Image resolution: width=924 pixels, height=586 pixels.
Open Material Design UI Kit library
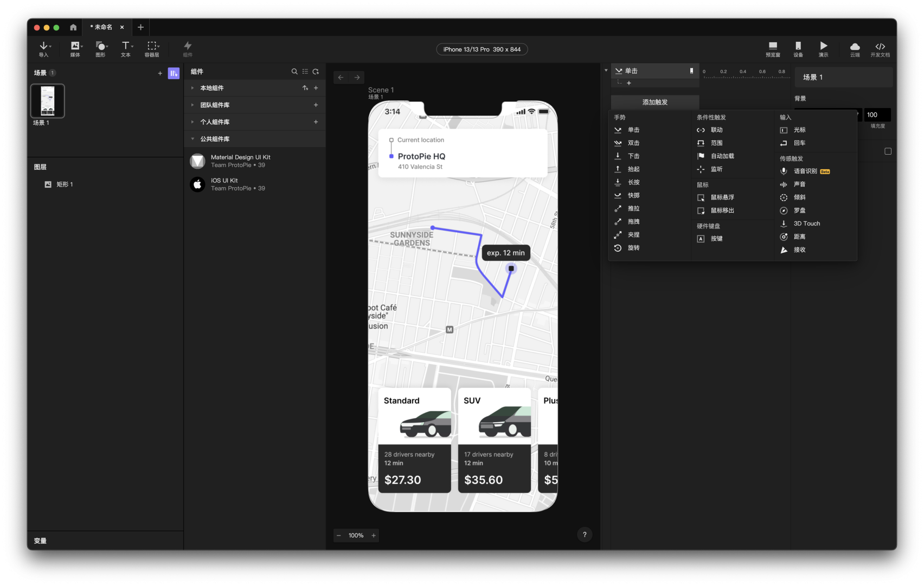pos(255,161)
